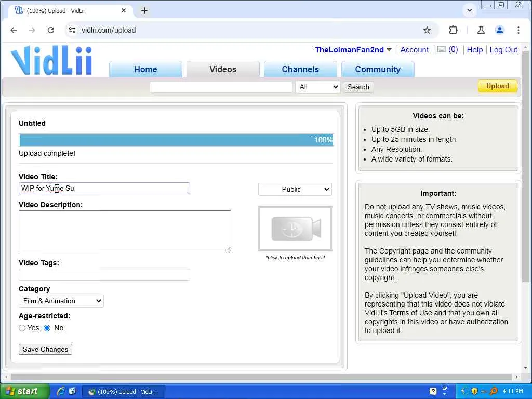The height and width of the screenshot is (399, 532).
Task: Open the tab search chevron button
Action: (470, 10)
